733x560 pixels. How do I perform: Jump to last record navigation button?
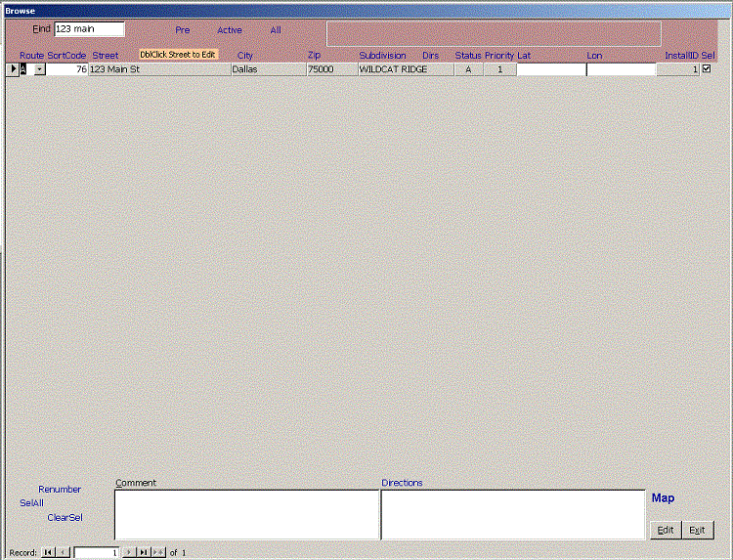(x=143, y=552)
